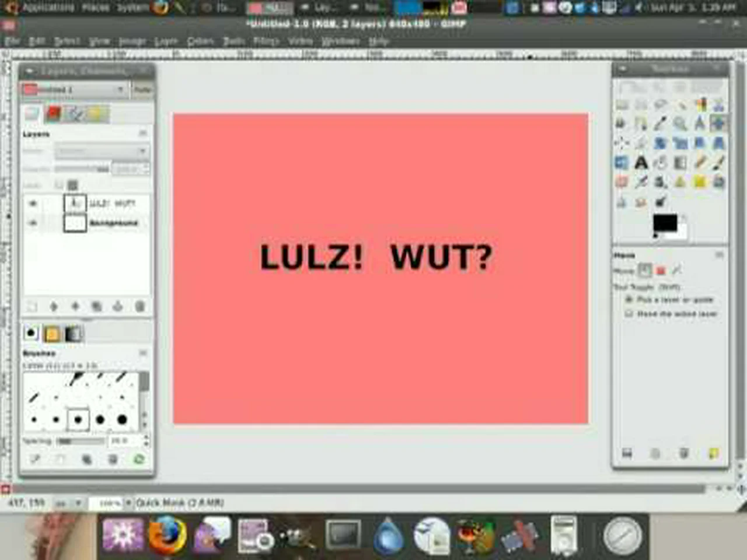Duplicate the selected layer

pos(96,306)
